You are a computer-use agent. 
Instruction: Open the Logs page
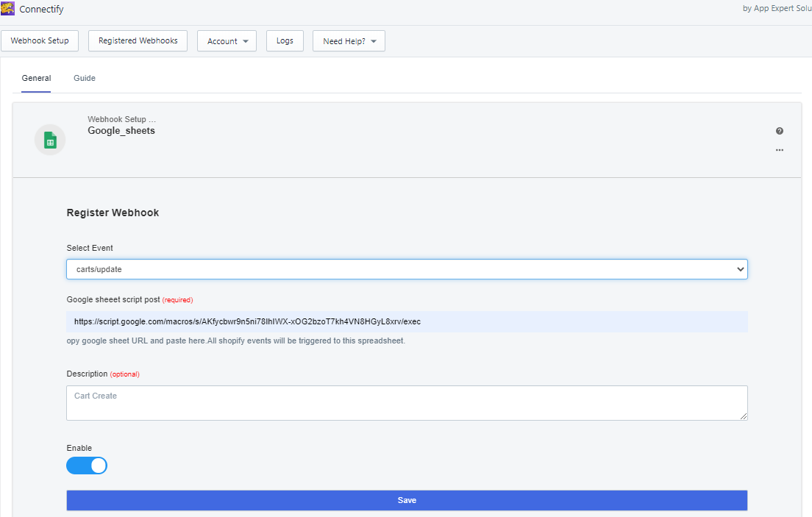pyautogui.click(x=285, y=41)
